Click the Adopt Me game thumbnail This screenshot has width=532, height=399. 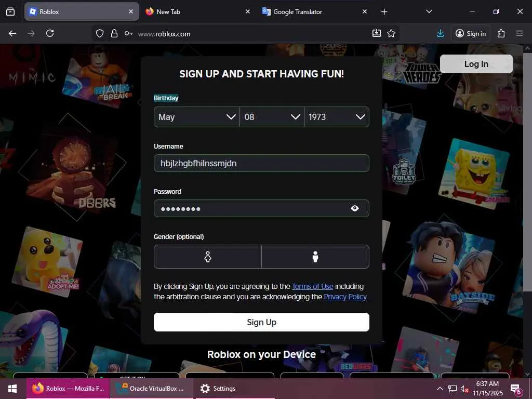coord(47,262)
